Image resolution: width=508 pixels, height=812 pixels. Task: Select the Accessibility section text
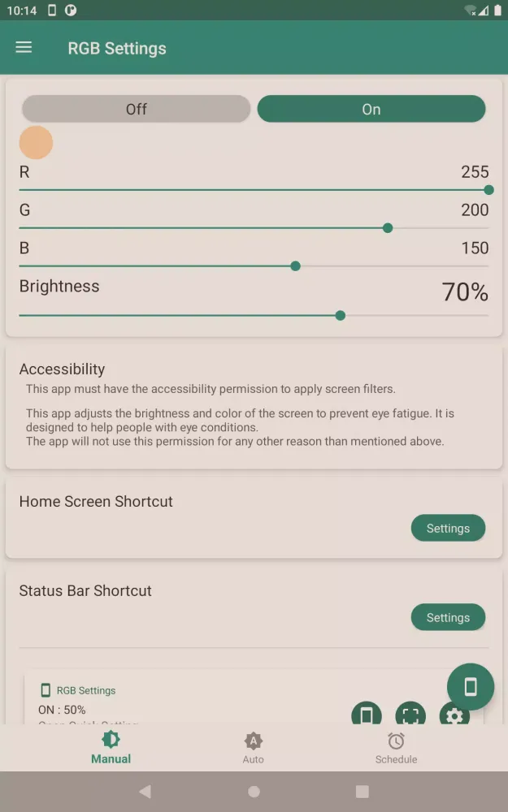tap(62, 369)
